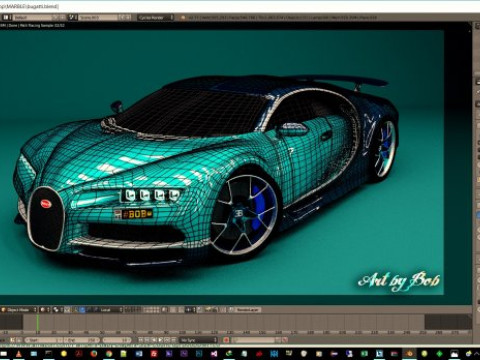Click the Render Layer button in viewport header

(x=248, y=310)
